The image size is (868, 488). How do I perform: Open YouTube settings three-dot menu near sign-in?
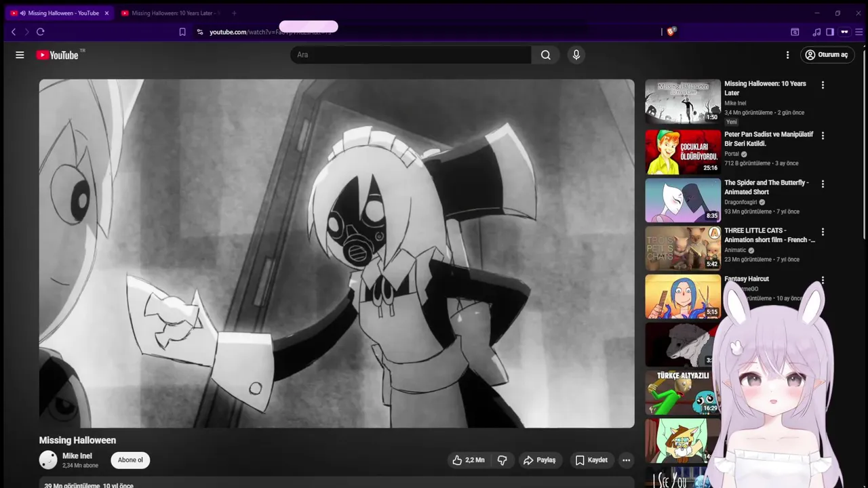787,55
